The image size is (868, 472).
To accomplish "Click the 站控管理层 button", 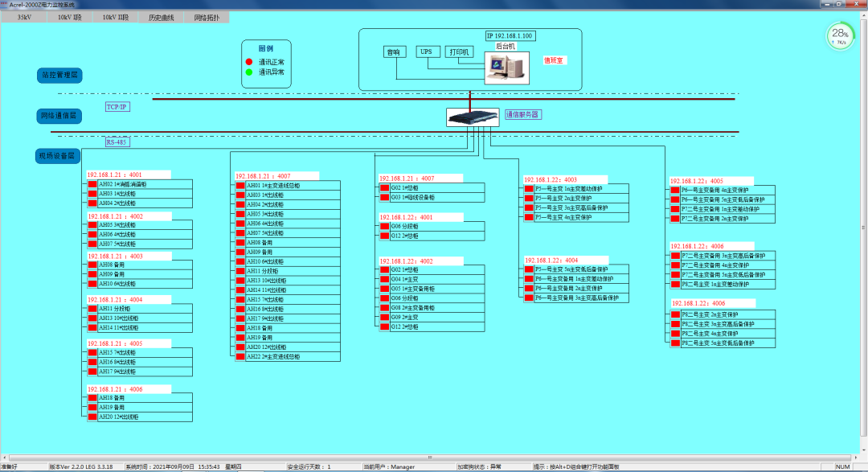I will click(x=58, y=75).
